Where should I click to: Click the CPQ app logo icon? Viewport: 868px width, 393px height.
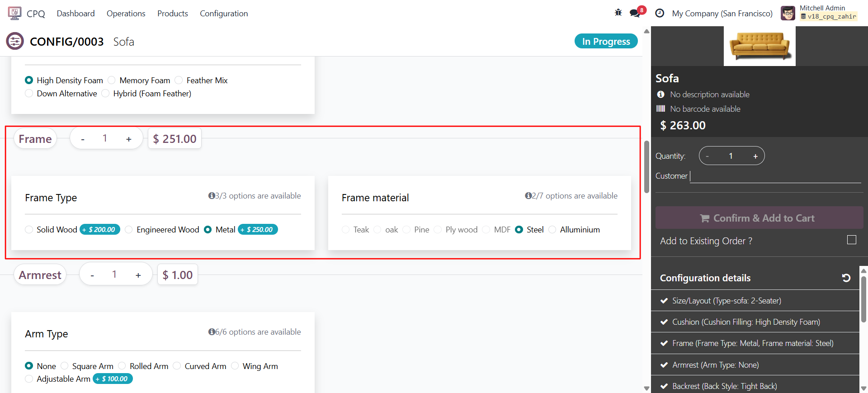tap(14, 13)
